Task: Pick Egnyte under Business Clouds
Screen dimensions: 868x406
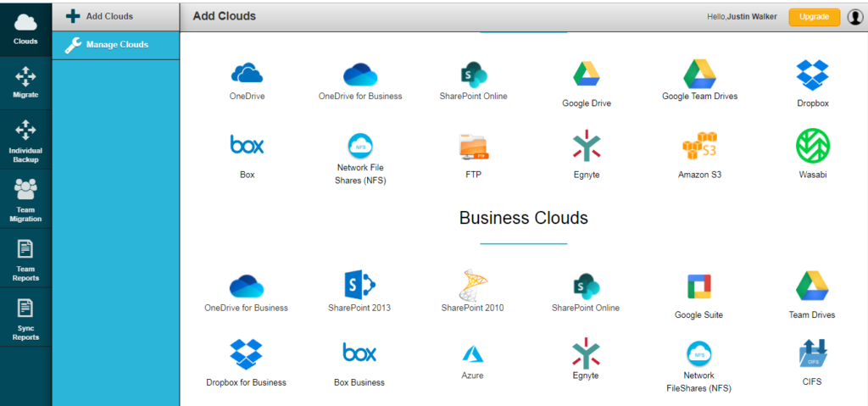Action: tap(586, 353)
